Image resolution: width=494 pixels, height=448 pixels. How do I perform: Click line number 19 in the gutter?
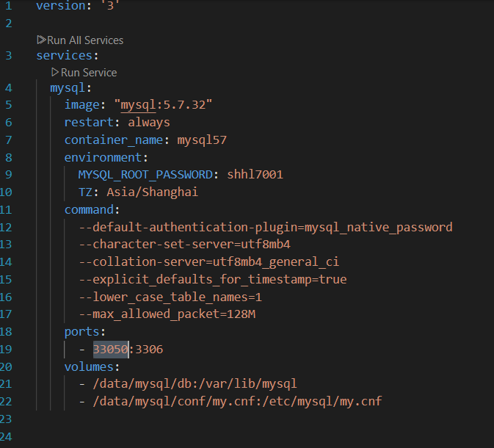pos(8,349)
